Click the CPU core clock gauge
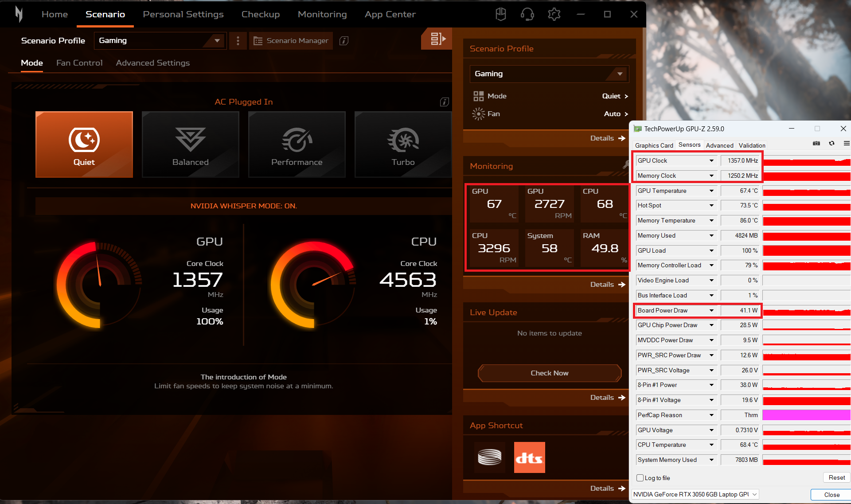This screenshot has width=851, height=504. (x=314, y=285)
